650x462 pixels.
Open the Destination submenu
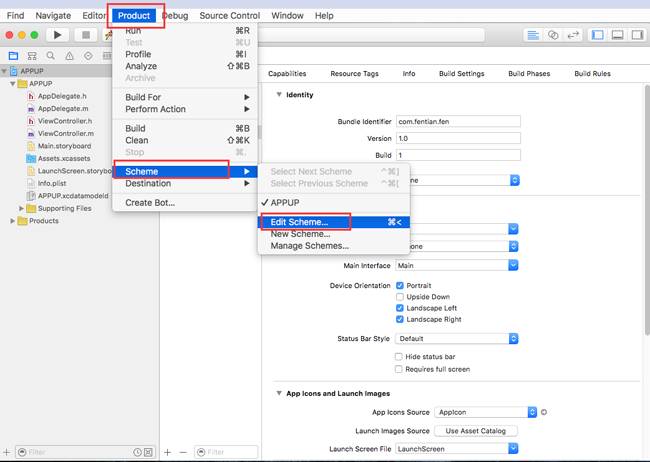pyautogui.click(x=185, y=183)
